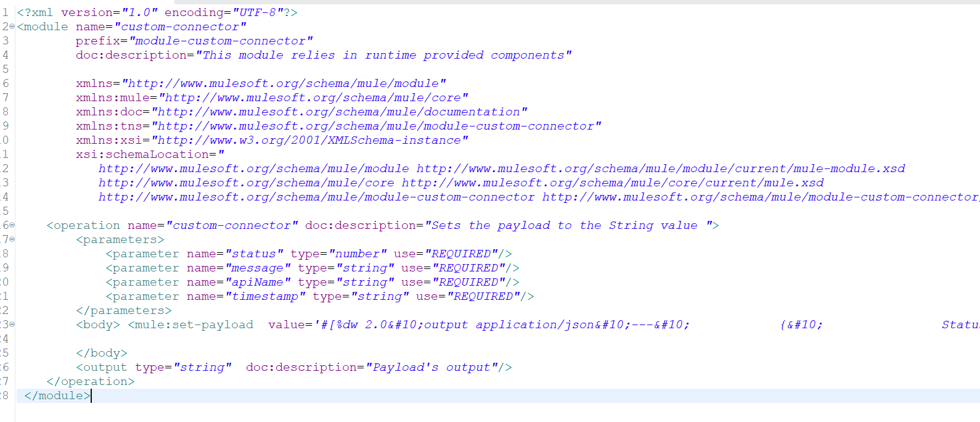Click the "number" type attribute value
The image size is (980, 422).
358,254
